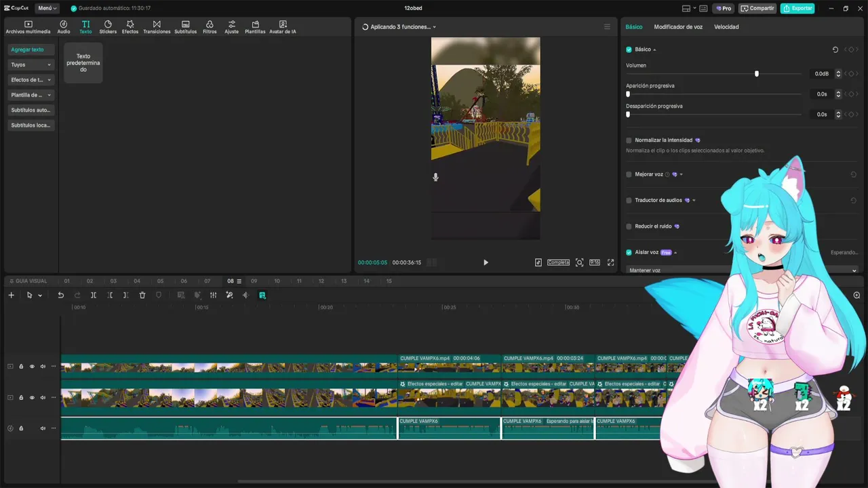
Task: Trim clip left of the playhead
Action: 110,295
